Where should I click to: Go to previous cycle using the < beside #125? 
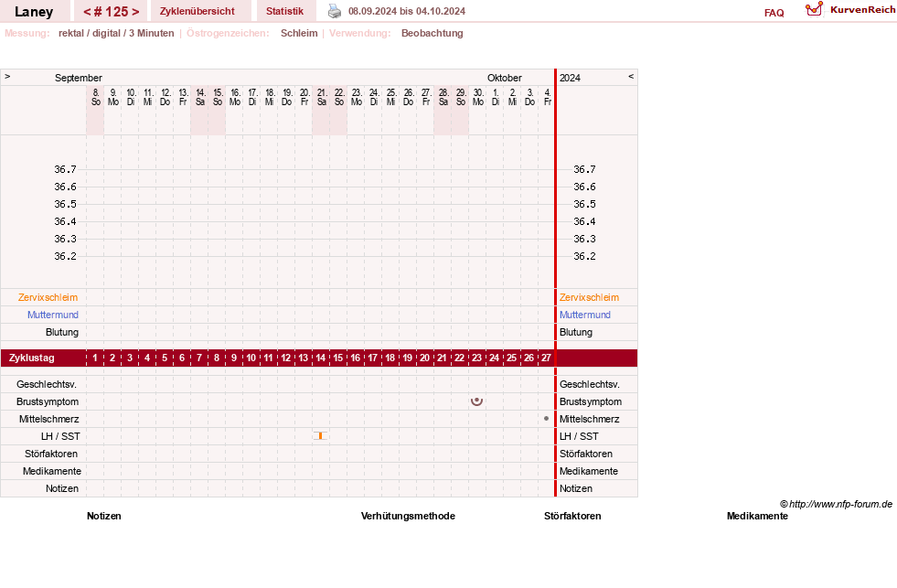tap(87, 12)
